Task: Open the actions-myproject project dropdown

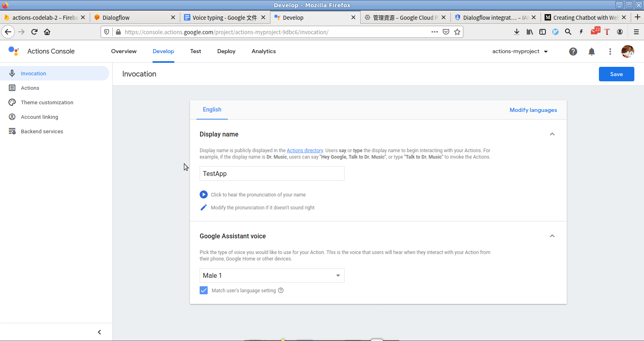Action: coord(520,52)
